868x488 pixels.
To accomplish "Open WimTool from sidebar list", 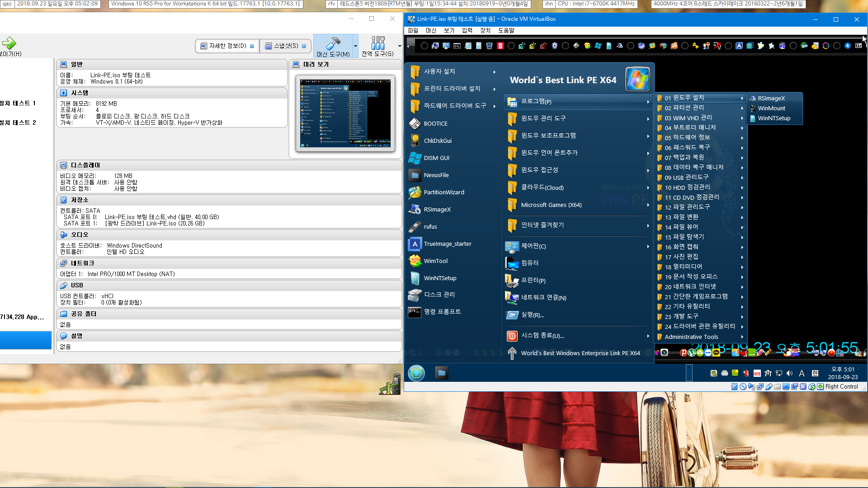I will [434, 260].
